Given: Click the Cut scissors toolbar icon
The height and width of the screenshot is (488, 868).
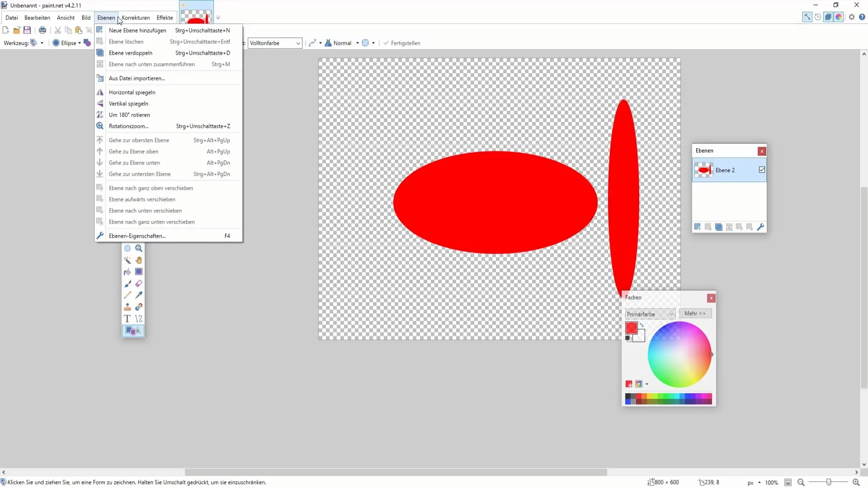Looking at the screenshot, I should coord(58,30).
